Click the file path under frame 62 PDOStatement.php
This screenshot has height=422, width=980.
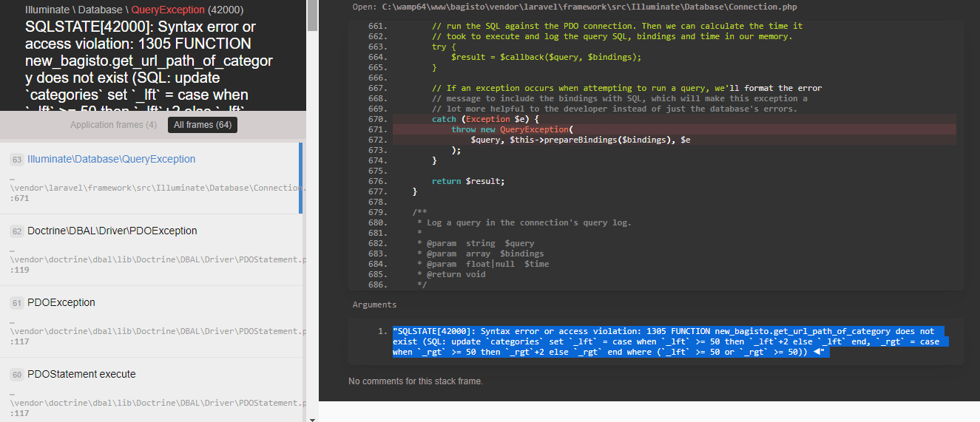click(x=158, y=259)
